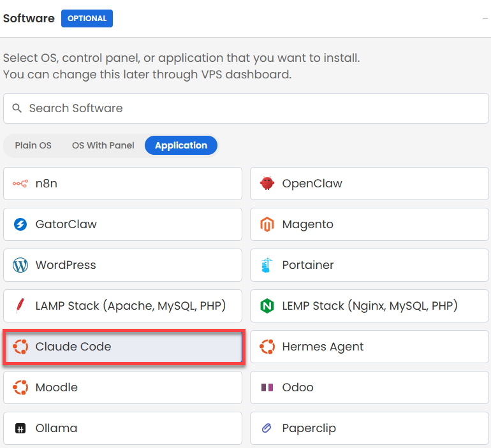Switch to the OS With Panel tab
491x448 pixels.
tap(103, 145)
